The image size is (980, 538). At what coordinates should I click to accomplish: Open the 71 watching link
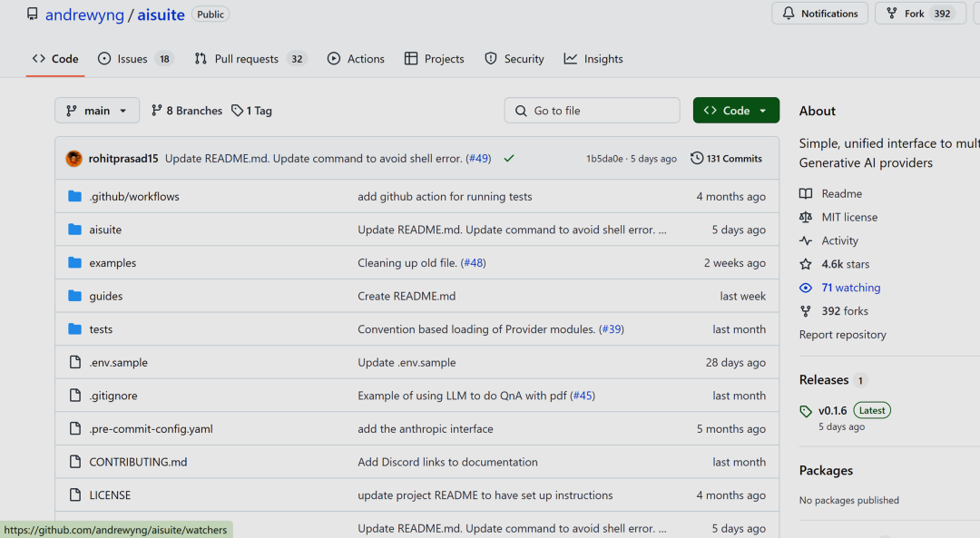pyautogui.click(x=840, y=288)
